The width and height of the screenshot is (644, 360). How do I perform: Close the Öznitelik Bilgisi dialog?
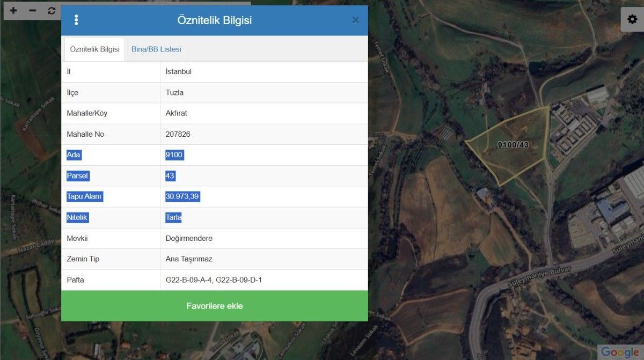355,20
